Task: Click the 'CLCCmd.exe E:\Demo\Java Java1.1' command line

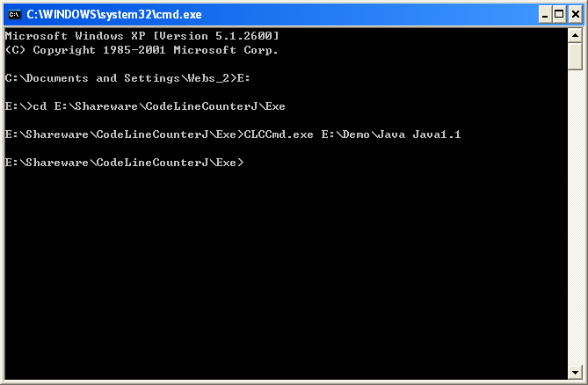Action: (x=233, y=134)
